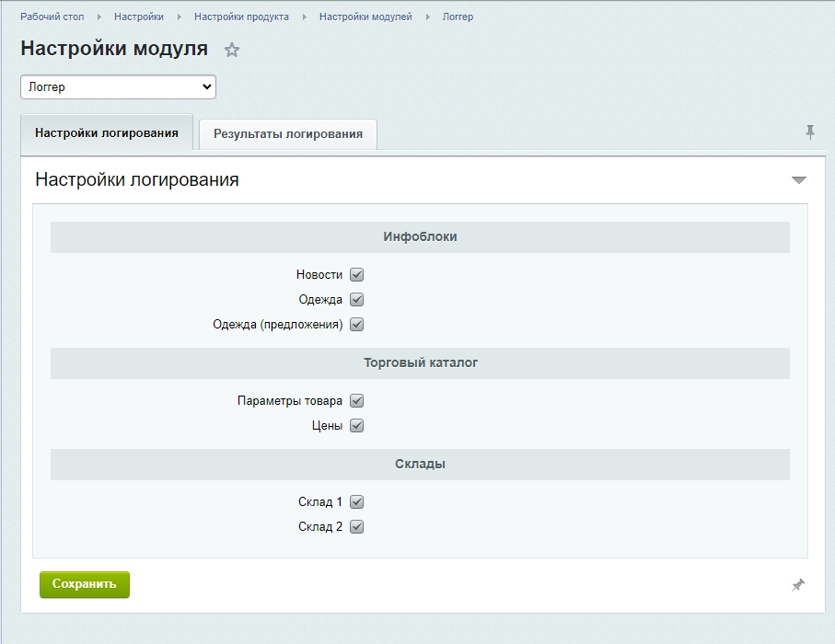The width and height of the screenshot is (835, 644).
Task: Toggle the Склад 1 checkbox
Action: [x=357, y=502]
